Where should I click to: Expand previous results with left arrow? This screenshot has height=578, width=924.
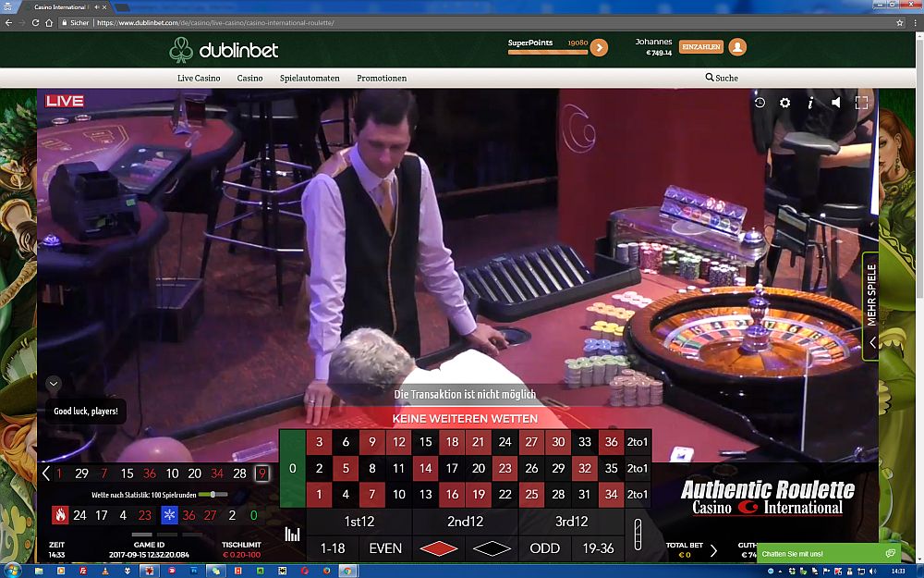coord(46,473)
